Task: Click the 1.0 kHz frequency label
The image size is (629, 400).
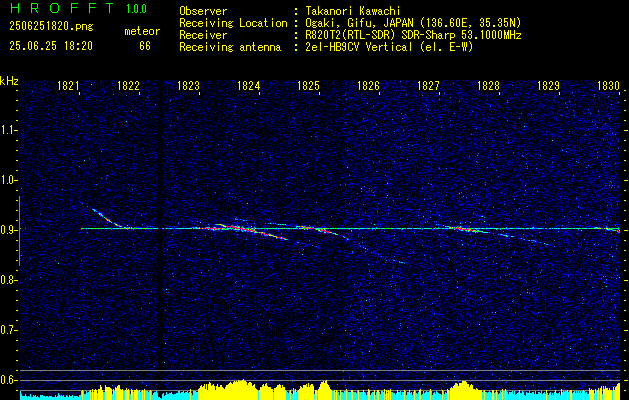Action: (x=8, y=180)
